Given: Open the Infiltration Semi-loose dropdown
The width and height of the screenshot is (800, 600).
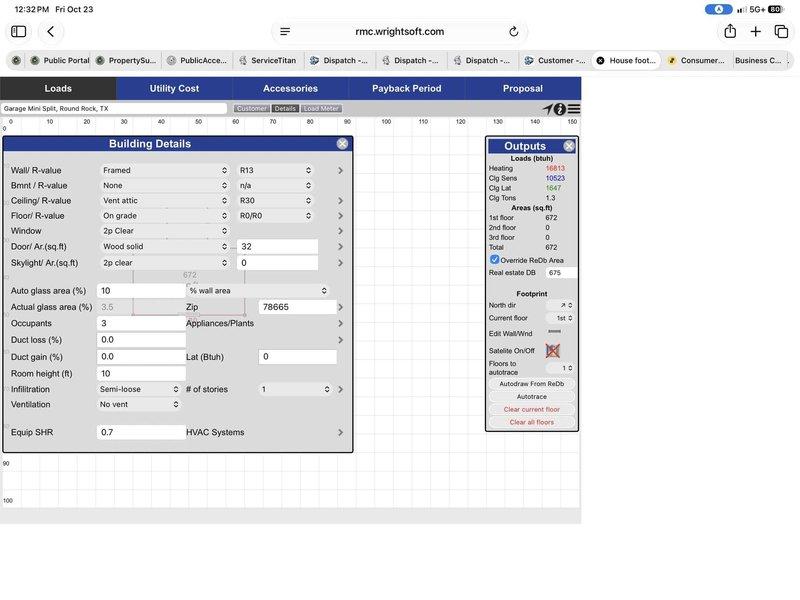Looking at the screenshot, I should pos(139,389).
